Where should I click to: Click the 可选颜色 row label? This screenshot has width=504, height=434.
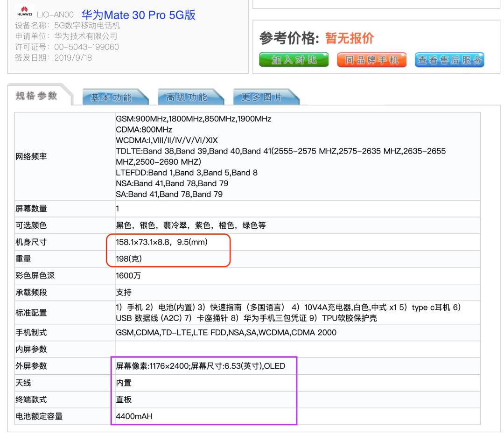pyautogui.click(x=31, y=225)
